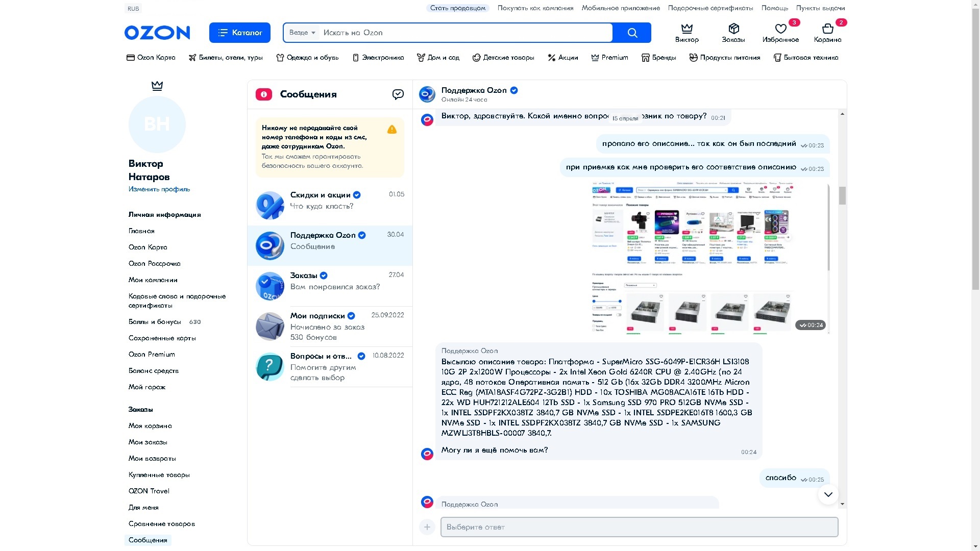Click the Поддержка Ozon header avatar
The width and height of the screenshot is (980, 551).
click(x=427, y=94)
